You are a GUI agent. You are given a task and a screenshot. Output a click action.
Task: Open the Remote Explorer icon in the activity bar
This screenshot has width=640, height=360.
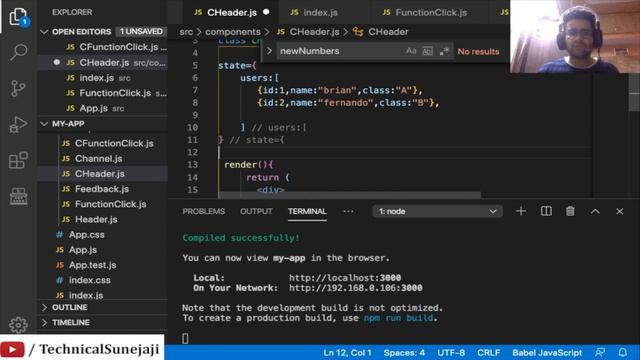click(x=18, y=196)
